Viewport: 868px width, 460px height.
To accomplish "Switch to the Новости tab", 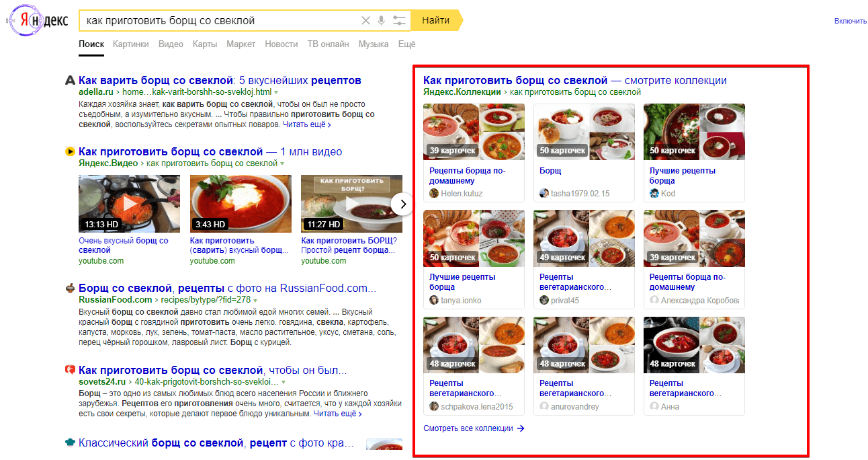I will click(x=281, y=44).
